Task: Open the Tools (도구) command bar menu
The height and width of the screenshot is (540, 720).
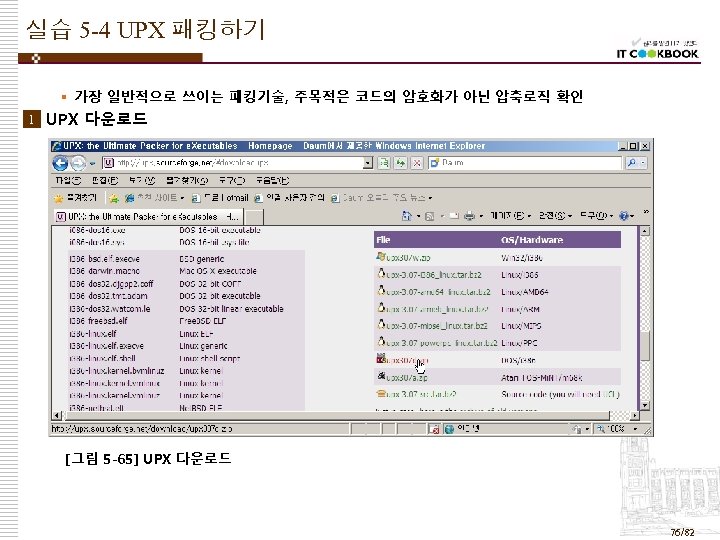Action: (x=596, y=216)
